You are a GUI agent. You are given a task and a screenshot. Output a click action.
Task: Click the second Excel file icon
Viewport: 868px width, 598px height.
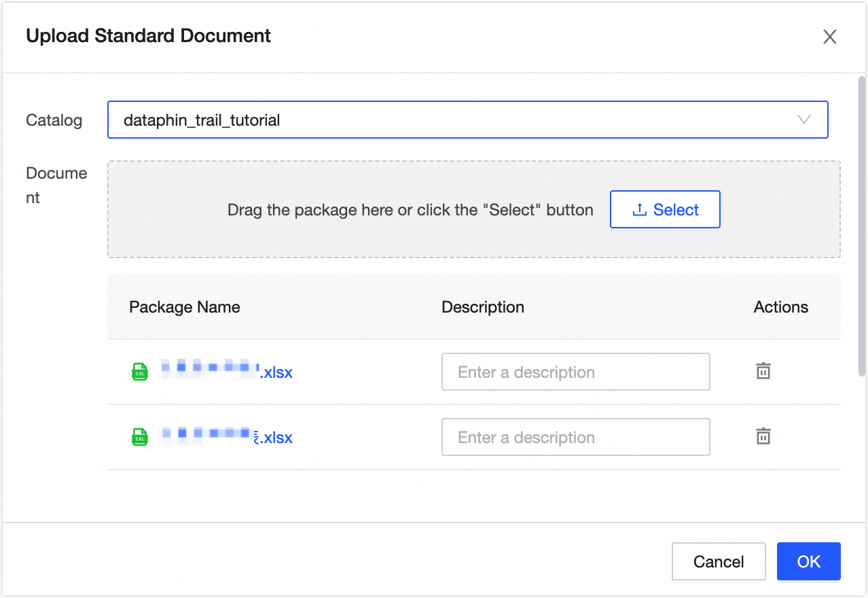(139, 437)
